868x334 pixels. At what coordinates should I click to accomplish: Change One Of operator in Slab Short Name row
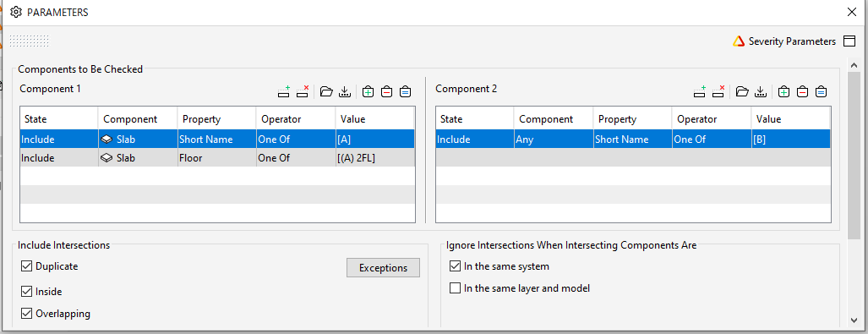[296, 139]
